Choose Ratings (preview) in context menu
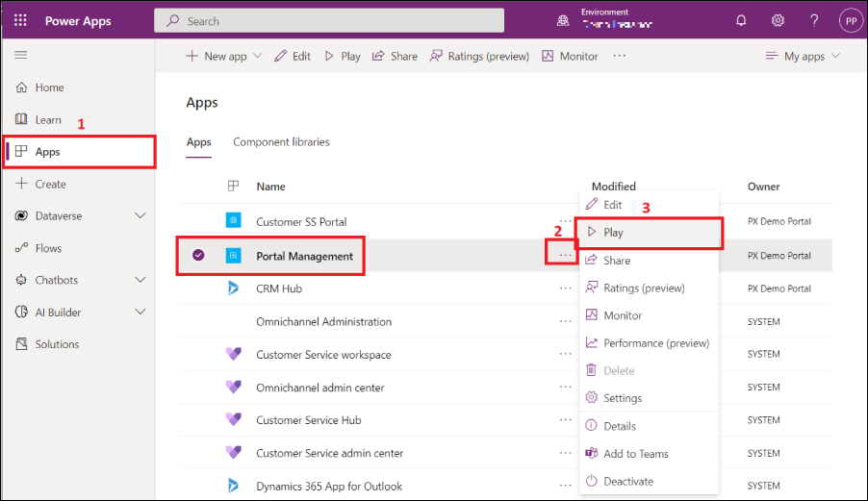This screenshot has height=501, width=868. 649,288
